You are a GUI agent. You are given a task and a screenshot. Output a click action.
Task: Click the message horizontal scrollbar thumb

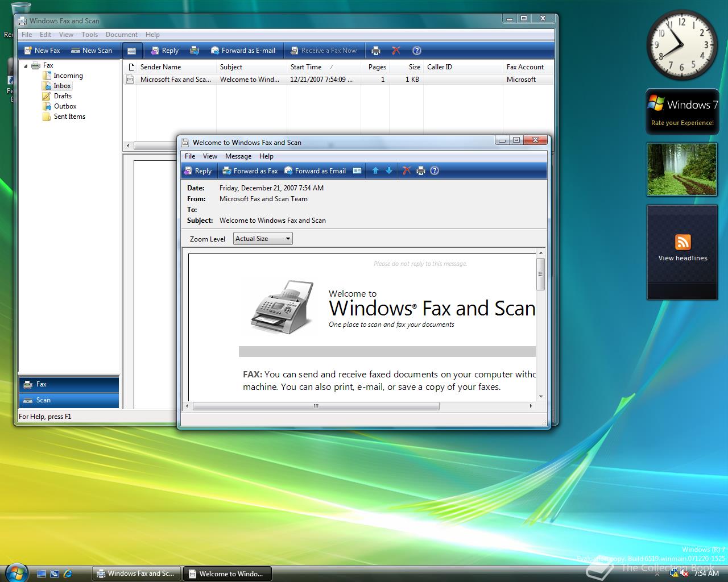click(x=316, y=406)
